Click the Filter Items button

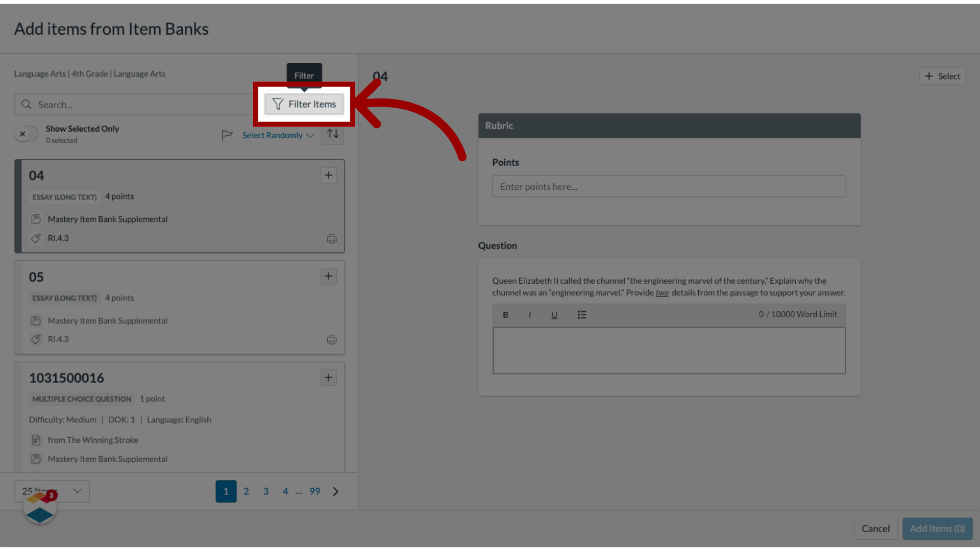click(x=304, y=104)
